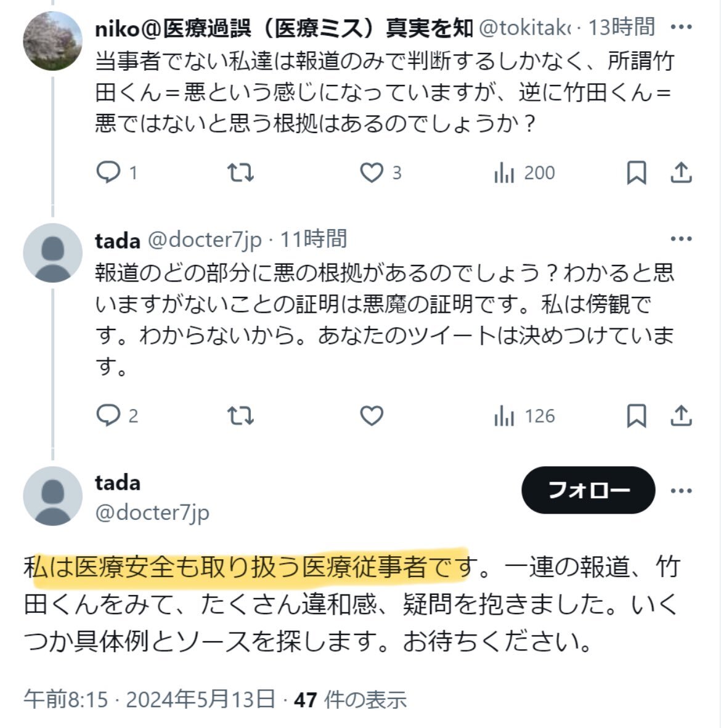Open the @tokitak handle link
This screenshot has height=728, width=721.
click(525, 28)
